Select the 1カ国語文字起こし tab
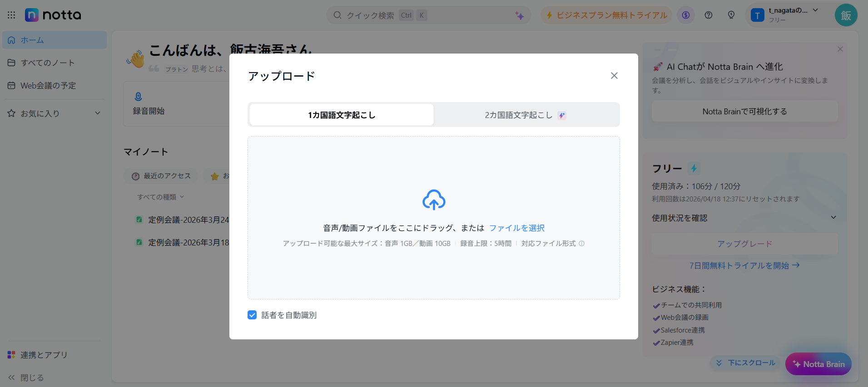868x387 pixels. coord(342,115)
